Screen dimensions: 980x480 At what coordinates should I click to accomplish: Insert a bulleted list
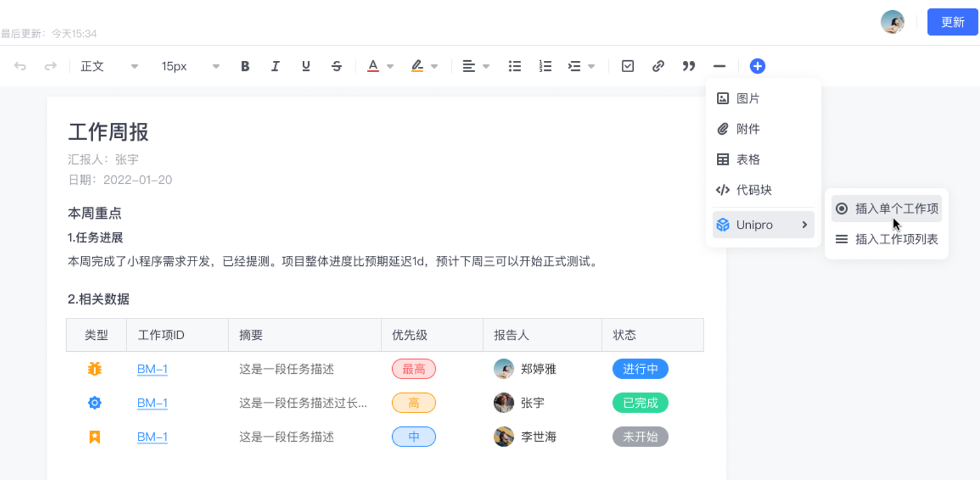pos(514,66)
